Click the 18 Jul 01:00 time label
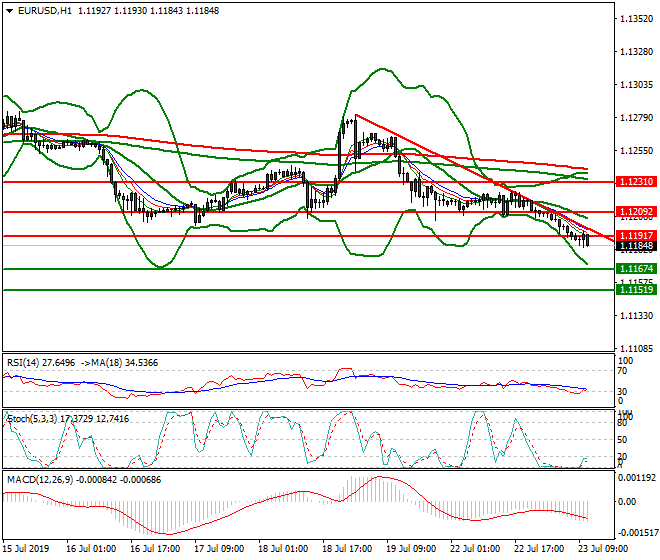Image resolution: width=660 pixels, height=560 pixels. pyautogui.click(x=283, y=549)
